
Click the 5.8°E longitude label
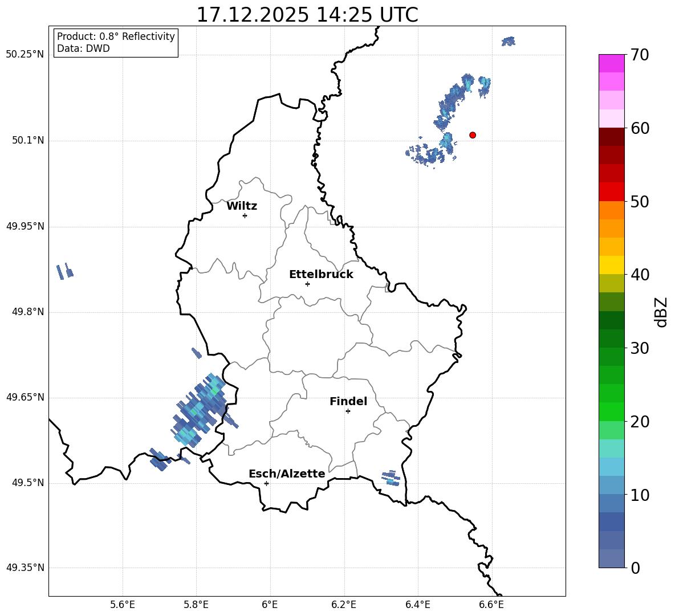click(x=196, y=605)
